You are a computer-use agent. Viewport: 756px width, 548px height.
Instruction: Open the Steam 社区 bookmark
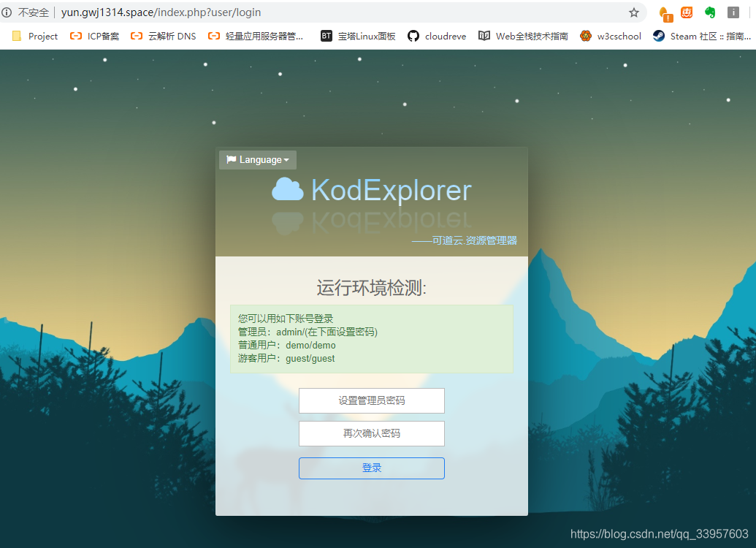pyautogui.click(x=702, y=37)
